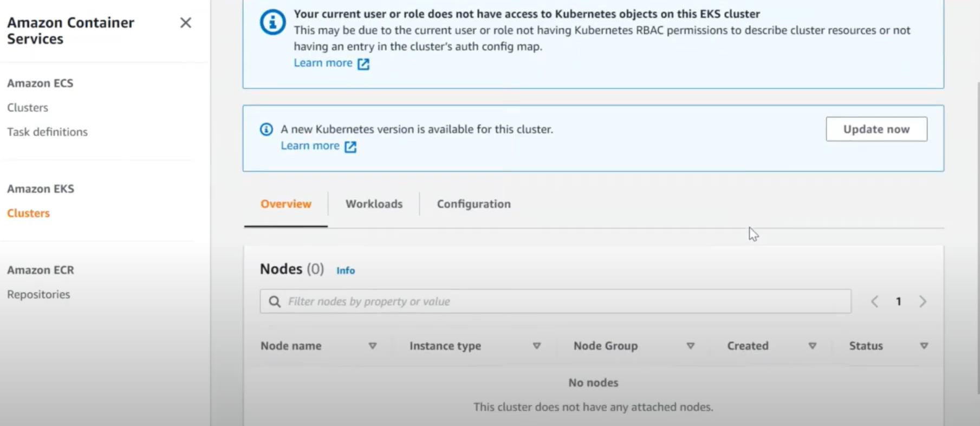Click the Amazon ECS section heading

point(40,83)
